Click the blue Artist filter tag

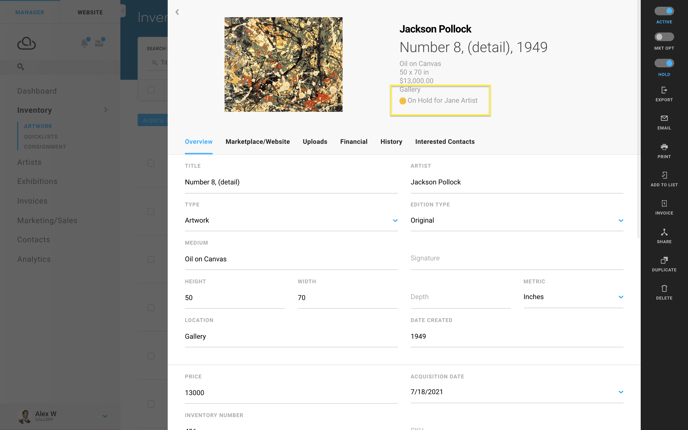tap(153, 120)
